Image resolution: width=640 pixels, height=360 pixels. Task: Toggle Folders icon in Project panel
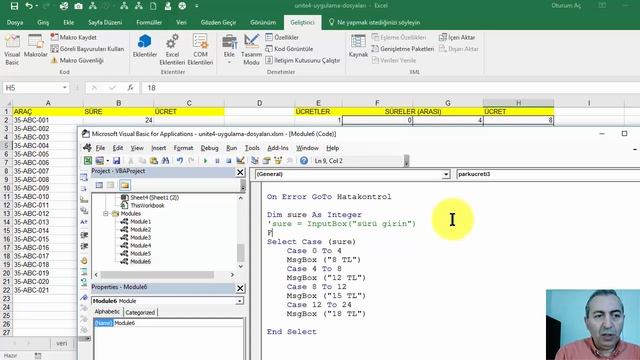click(125, 185)
